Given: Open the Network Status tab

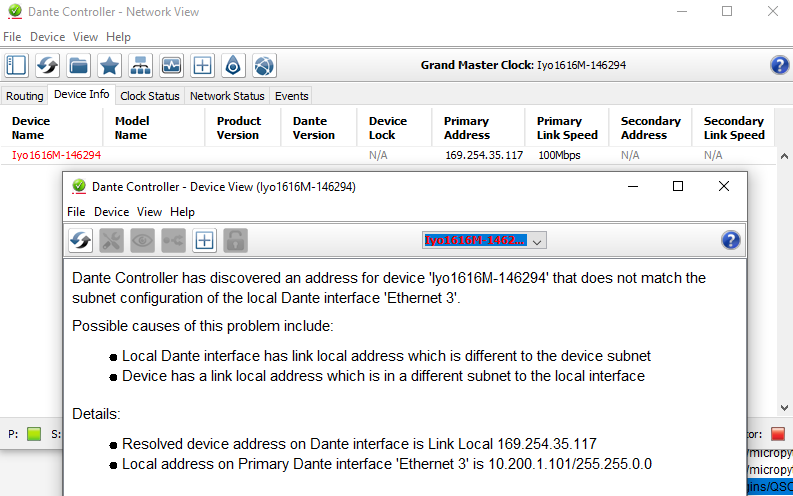Looking at the screenshot, I should point(227,96).
